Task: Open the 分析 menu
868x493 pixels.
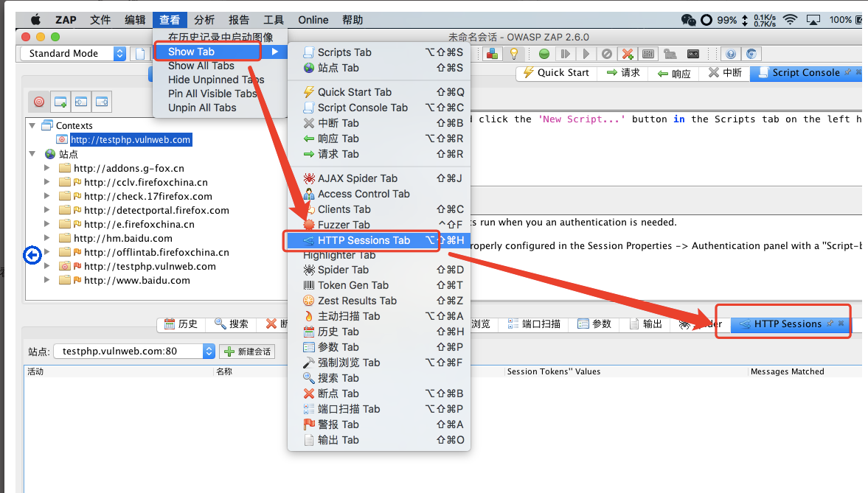Action: (x=204, y=20)
